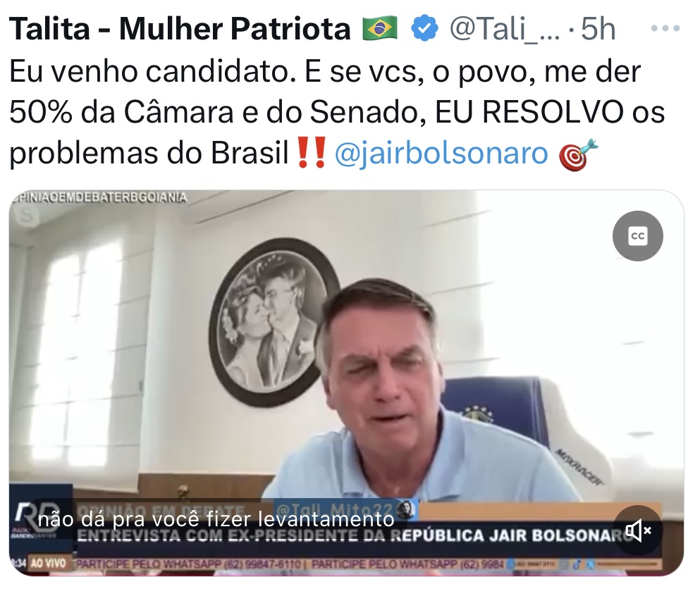Open Talita - Mulher Patriota profile name
Viewport: 700px width, 596px height.
180,29
